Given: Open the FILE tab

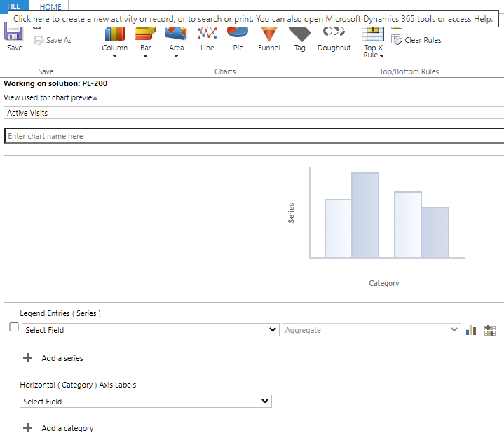Looking at the screenshot, I should pyautogui.click(x=14, y=6).
